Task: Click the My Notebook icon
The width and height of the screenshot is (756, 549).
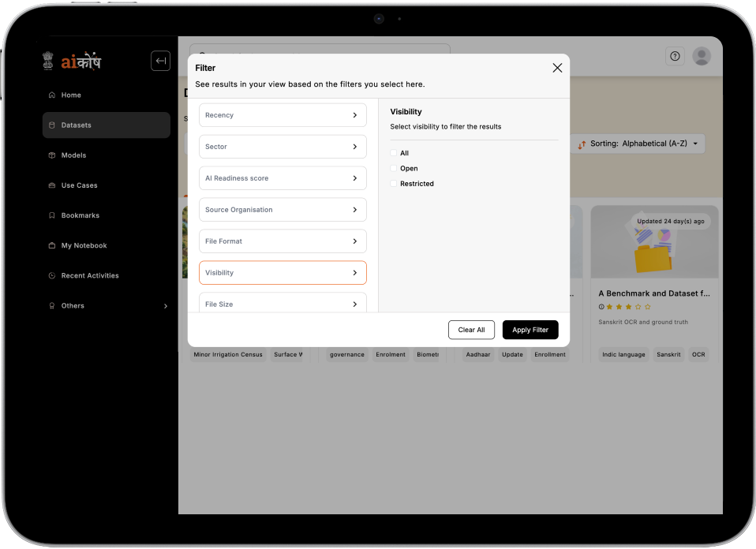Action: [52, 245]
